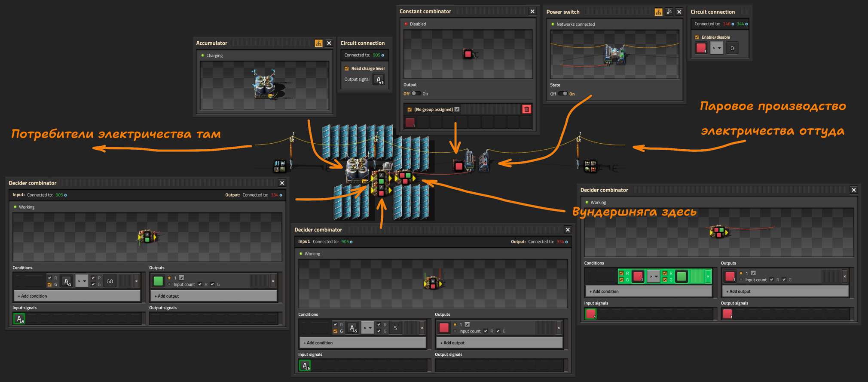Viewport: 868px width, 382px height.
Task: Click red 346 network ID in Power switch connection
Action: click(727, 24)
